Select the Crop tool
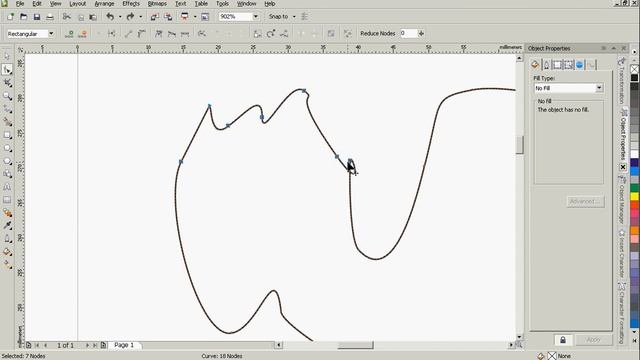 coord(7,83)
